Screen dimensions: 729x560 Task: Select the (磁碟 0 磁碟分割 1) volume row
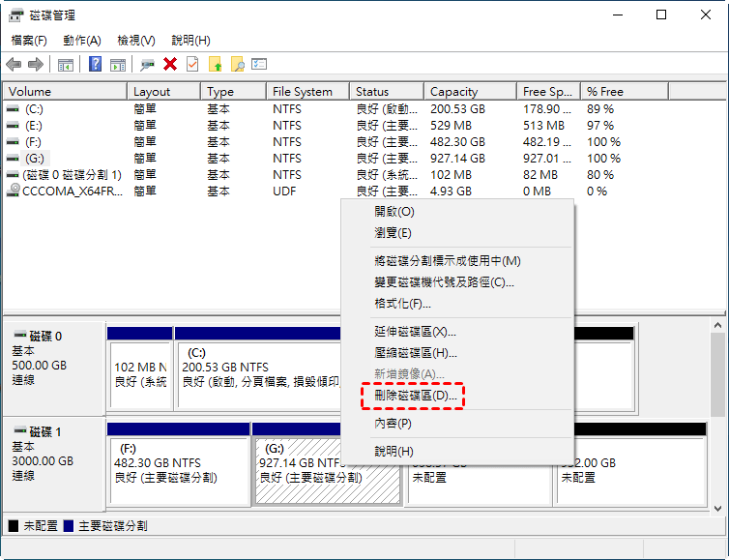pos(73,175)
